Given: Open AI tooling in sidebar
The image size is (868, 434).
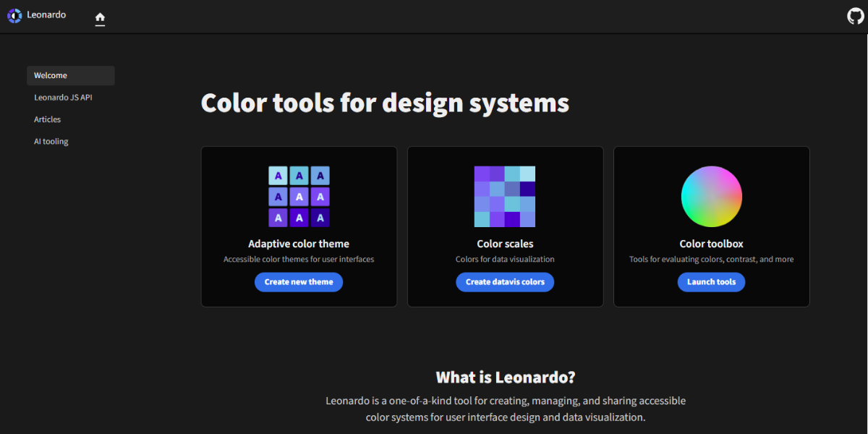Looking at the screenshot, I should [x=51, y=142].
